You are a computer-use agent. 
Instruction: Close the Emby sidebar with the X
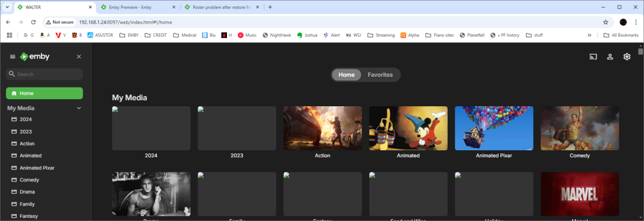(79, 56)
